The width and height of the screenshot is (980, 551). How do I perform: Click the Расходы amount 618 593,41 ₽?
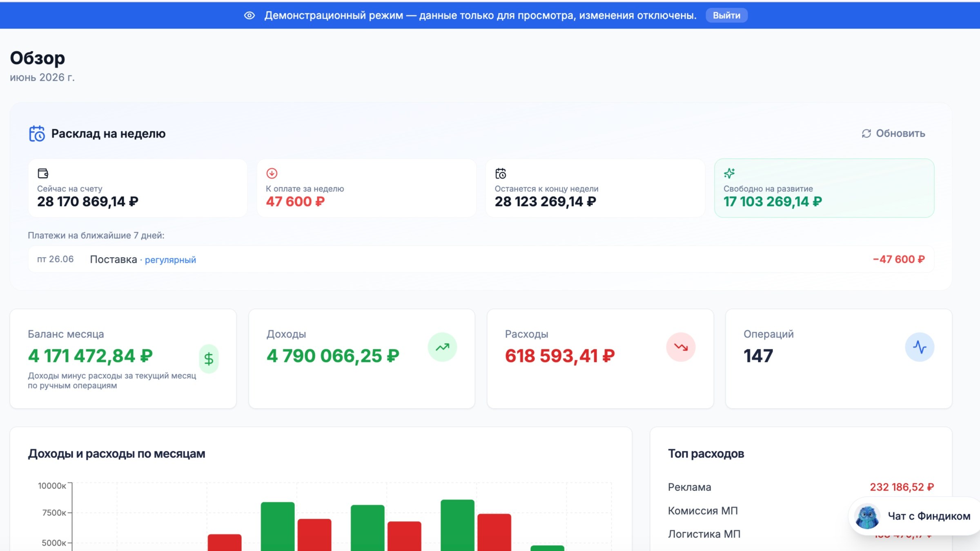coord(559,356)
